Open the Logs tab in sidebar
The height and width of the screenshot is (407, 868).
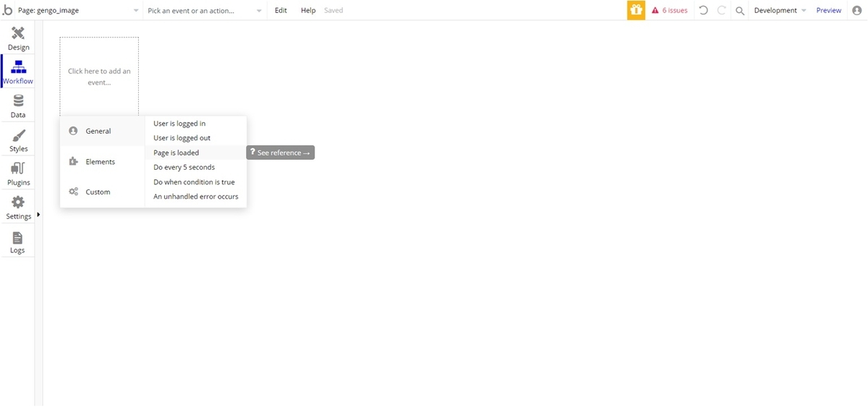point(18,241)
